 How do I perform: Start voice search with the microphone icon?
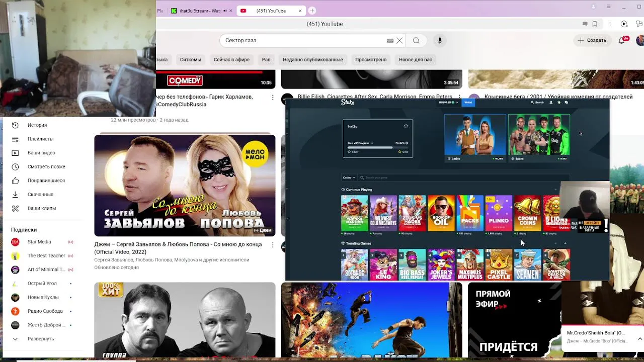(x=440, y=41)
